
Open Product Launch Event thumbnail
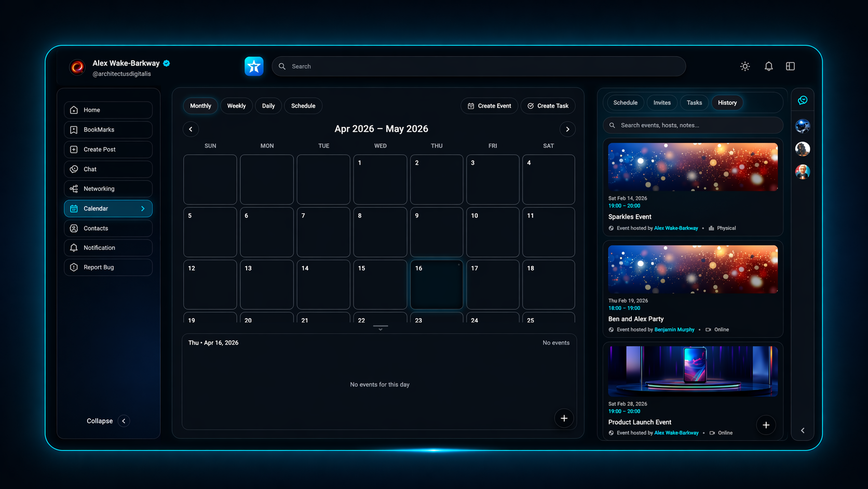693,371
